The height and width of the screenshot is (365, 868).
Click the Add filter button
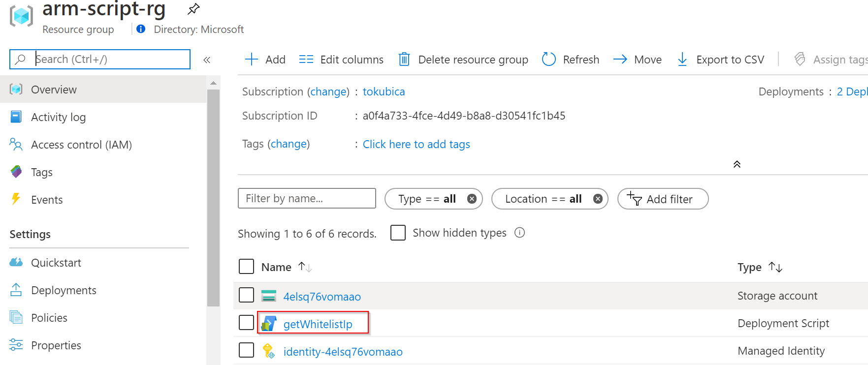pos(663,199)
